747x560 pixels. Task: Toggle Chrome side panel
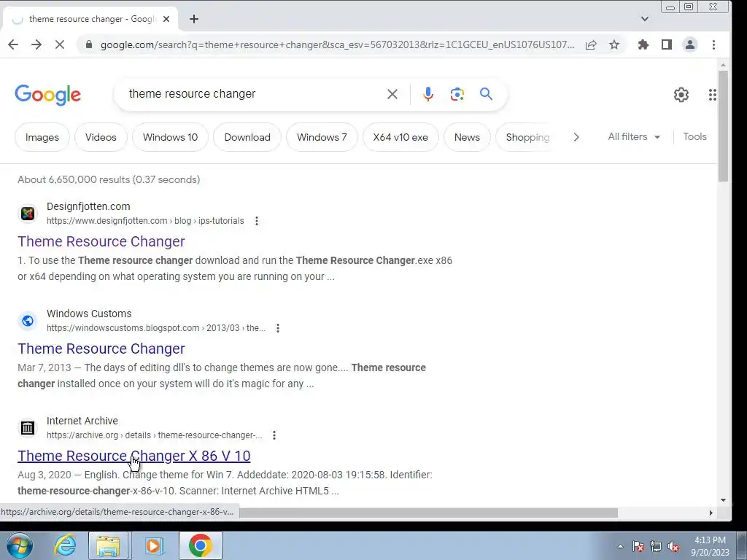(x=667, y=44)
